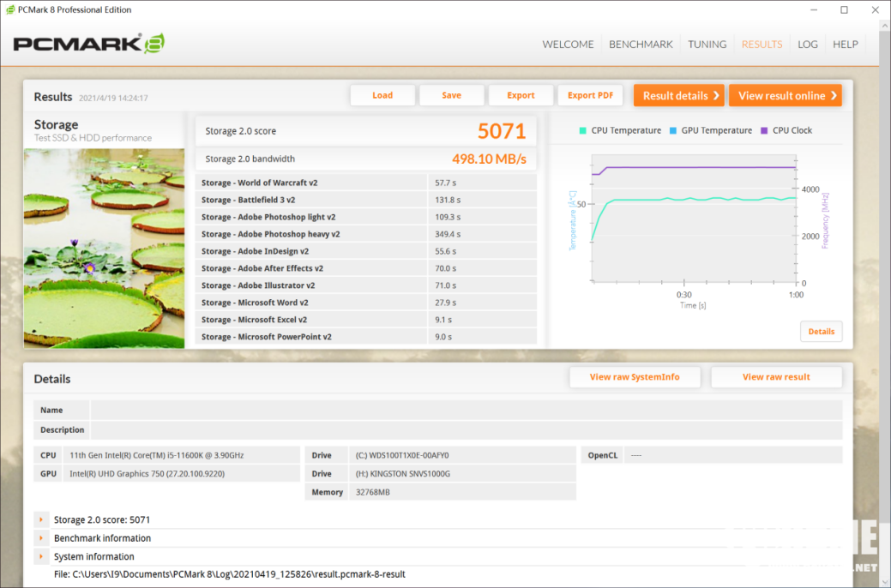Select the RESULTS tab
Image resolution: width=891 pixels, height=588 pixels.
762,45
